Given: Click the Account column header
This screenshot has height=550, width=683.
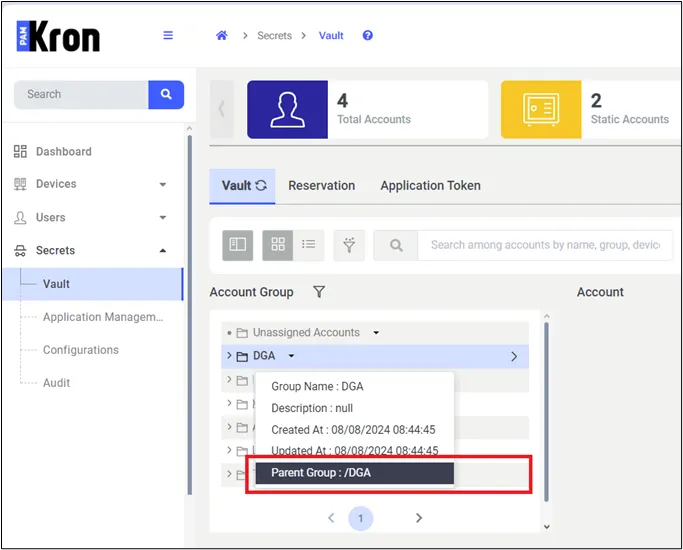Looking at the screenshot, I should pos(600,292).
